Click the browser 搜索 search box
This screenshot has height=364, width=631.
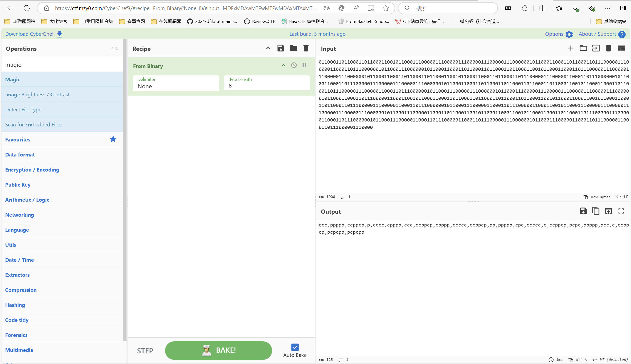[x=448, y=8]
